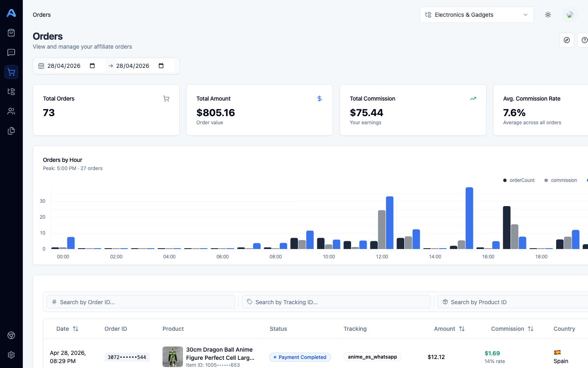Image resolution: width=588 pixels, height=368 pixels.
Task: Select the team members icon in the sidebar
Action: [11, 111]
